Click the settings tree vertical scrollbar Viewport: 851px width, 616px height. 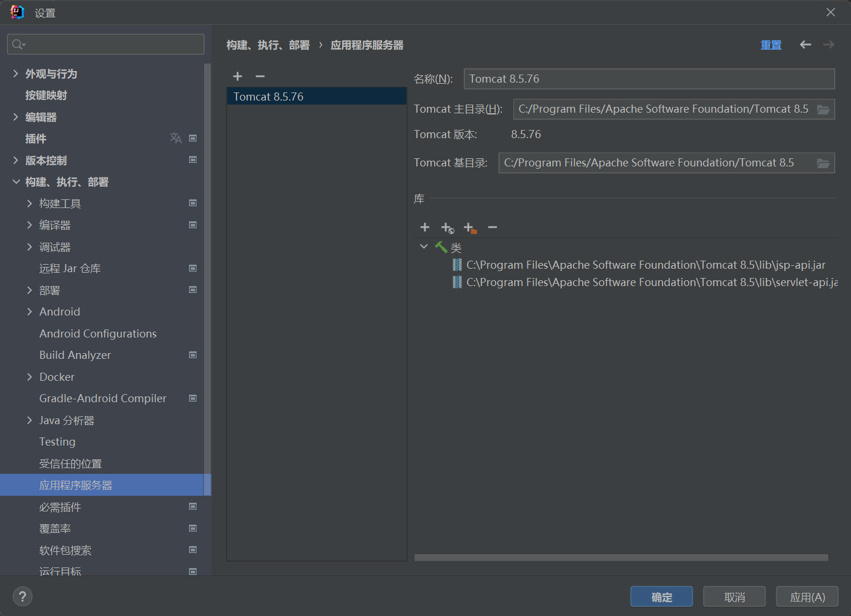[207, 279]
